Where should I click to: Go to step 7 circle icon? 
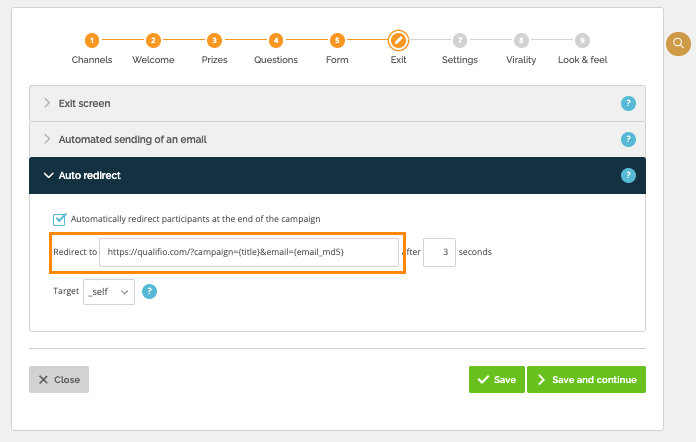pos(460,40)
